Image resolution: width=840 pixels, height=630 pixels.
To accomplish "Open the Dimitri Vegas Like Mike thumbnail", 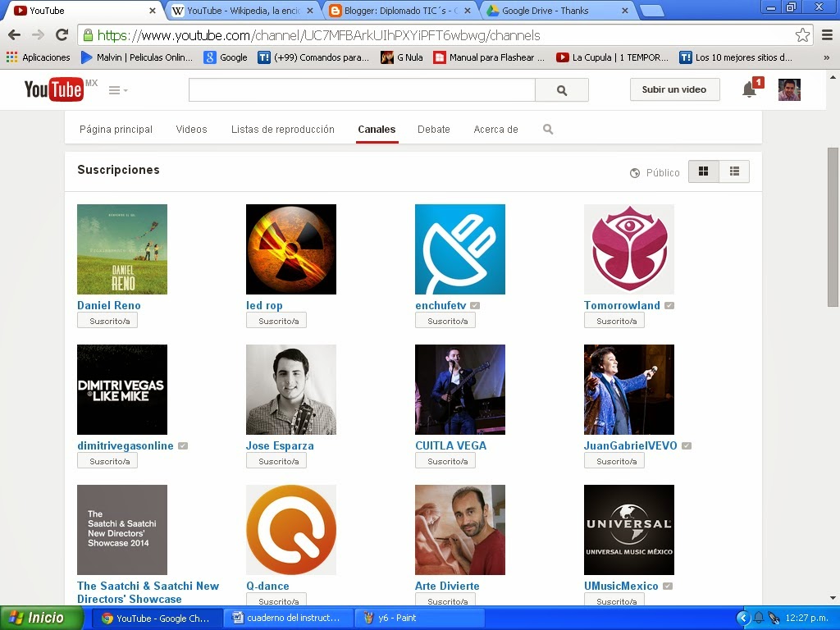I will click(x=122, y=390).
